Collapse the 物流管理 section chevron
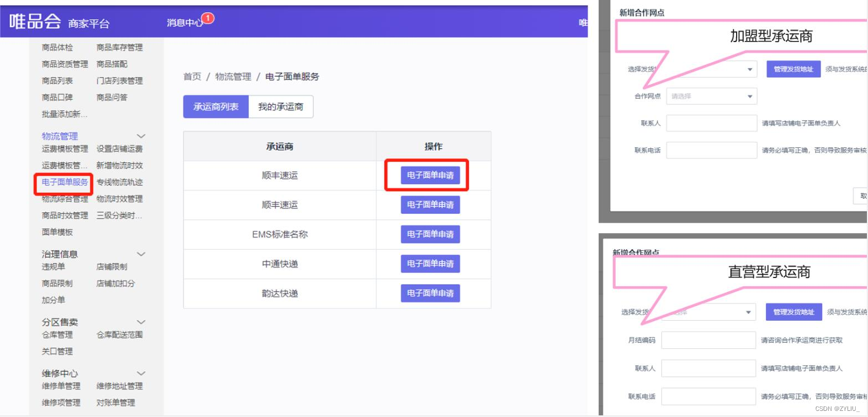 141,136
